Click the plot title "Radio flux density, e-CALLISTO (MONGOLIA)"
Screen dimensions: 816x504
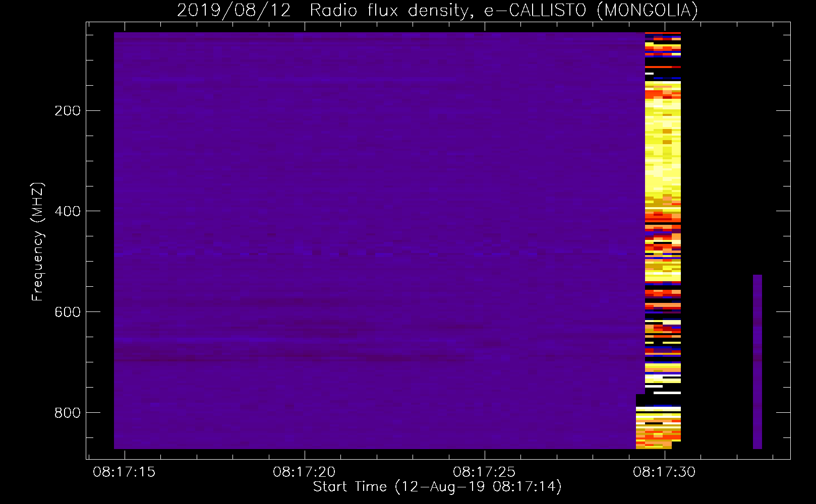(x=504, y=10)
